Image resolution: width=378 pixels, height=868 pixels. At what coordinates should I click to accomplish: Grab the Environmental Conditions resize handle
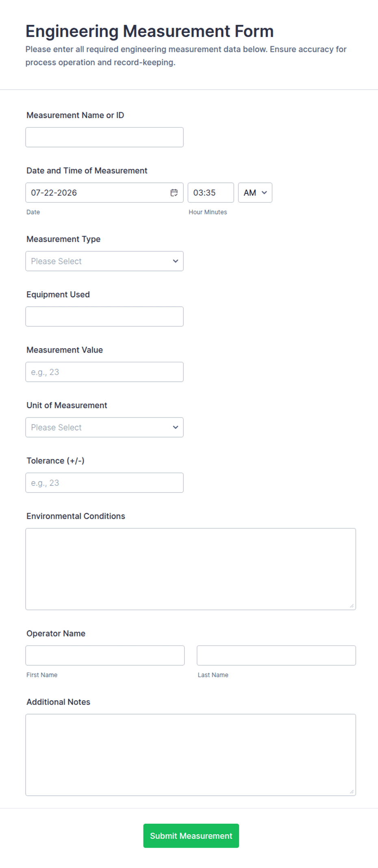pos(352,606)
